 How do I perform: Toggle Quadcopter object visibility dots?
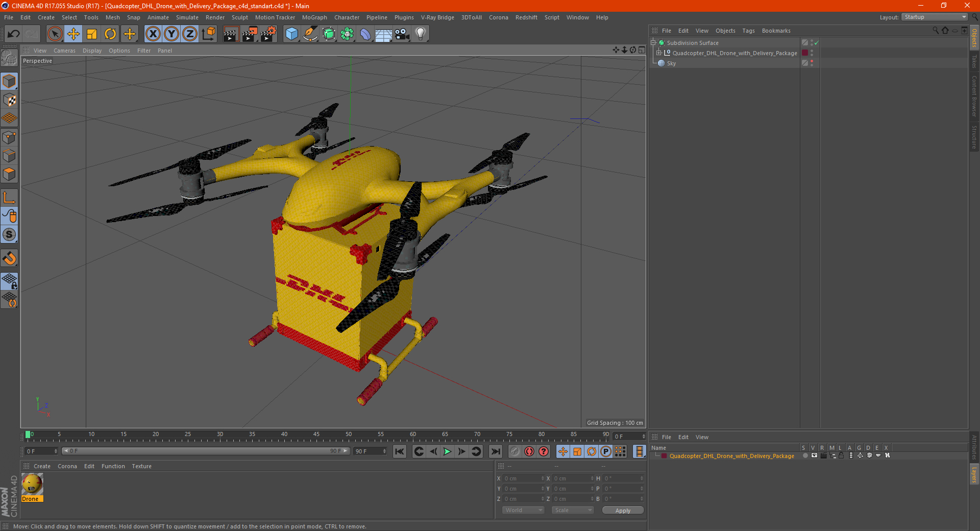point(812,53)
